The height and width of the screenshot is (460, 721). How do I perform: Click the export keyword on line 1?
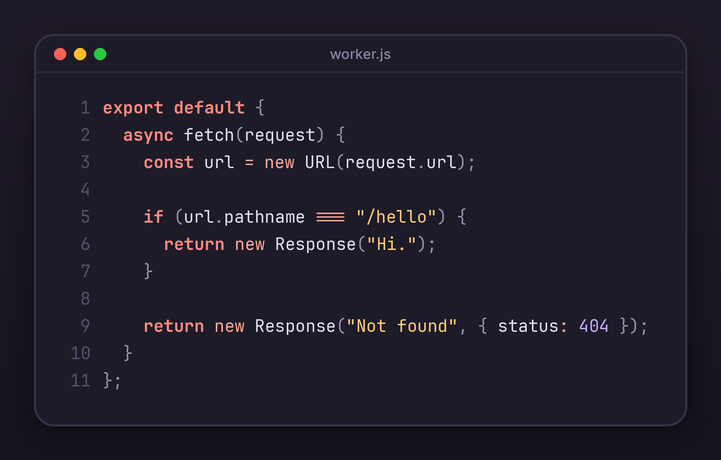click(x=133, y=108)
